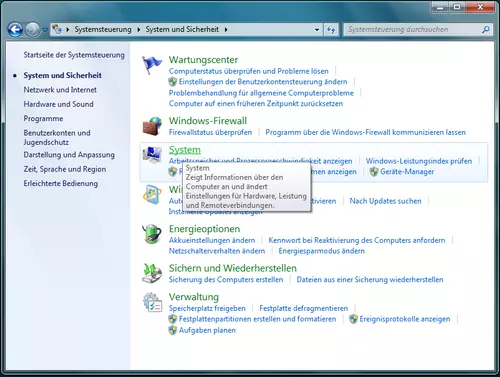Open the Geräte-Manager link
This screenshot has width=500, height=377.
(x=407, y=172)
